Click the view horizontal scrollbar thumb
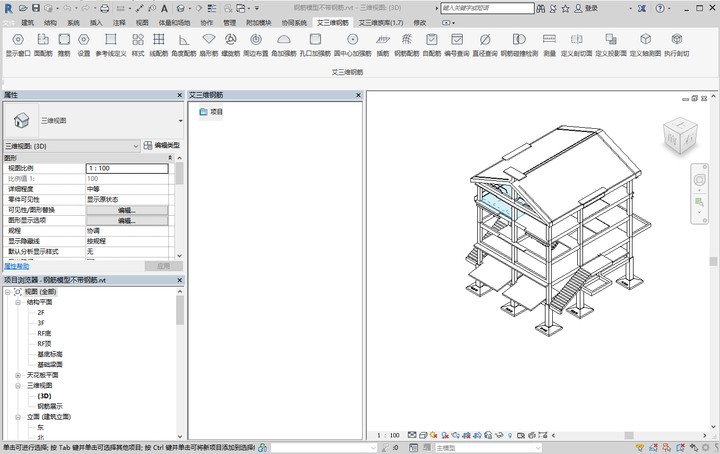Screen dimensions: 720x454 tap(629, 435)
